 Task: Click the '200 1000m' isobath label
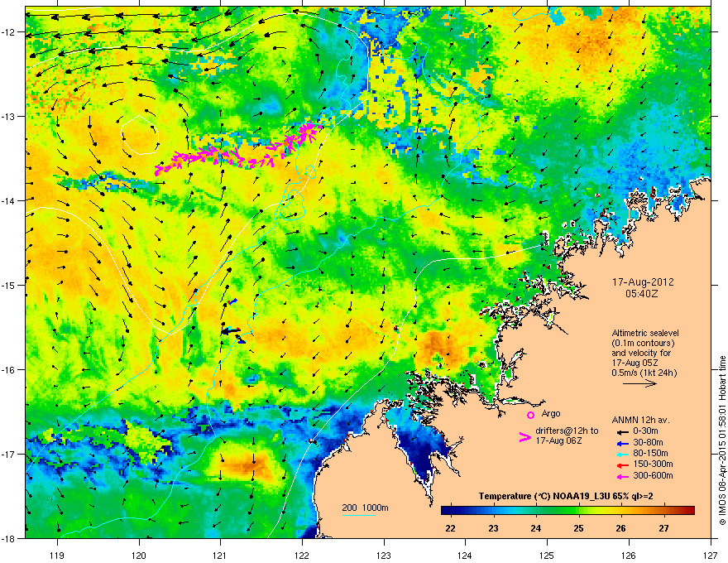[x=365, y=508]
